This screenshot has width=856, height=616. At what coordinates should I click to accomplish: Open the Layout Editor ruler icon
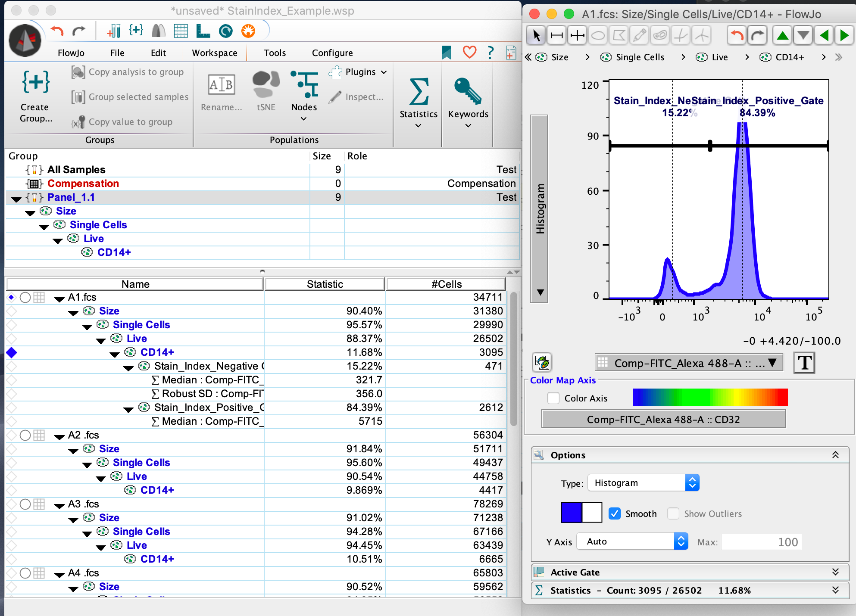pyautogui.click(x=203, y=31)
